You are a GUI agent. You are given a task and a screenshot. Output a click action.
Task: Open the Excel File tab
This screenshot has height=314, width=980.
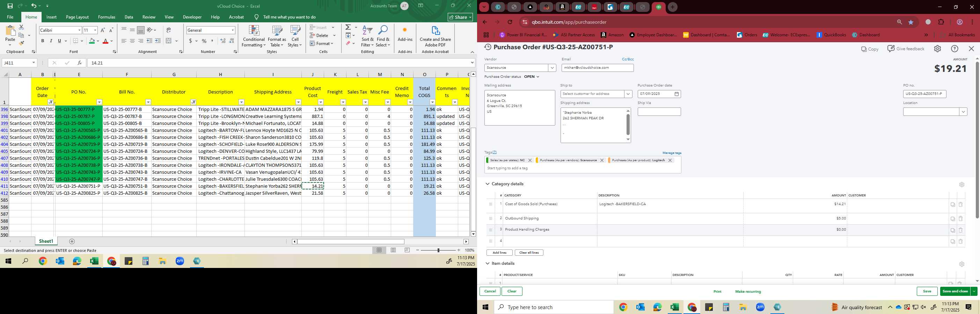pos(10,17)
